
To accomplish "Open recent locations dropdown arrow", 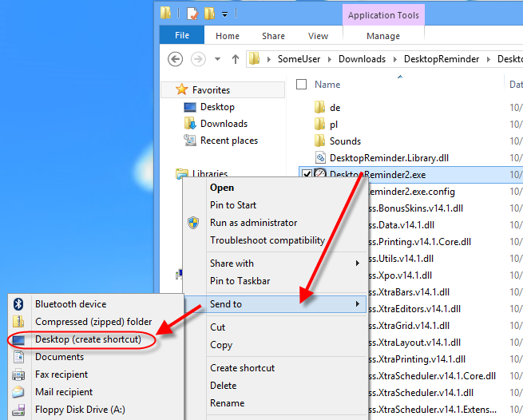I will [x=217, y=59].
